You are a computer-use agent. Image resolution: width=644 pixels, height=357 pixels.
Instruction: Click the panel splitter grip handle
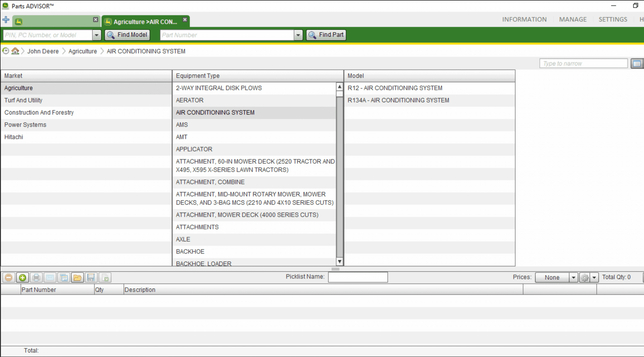335,269
